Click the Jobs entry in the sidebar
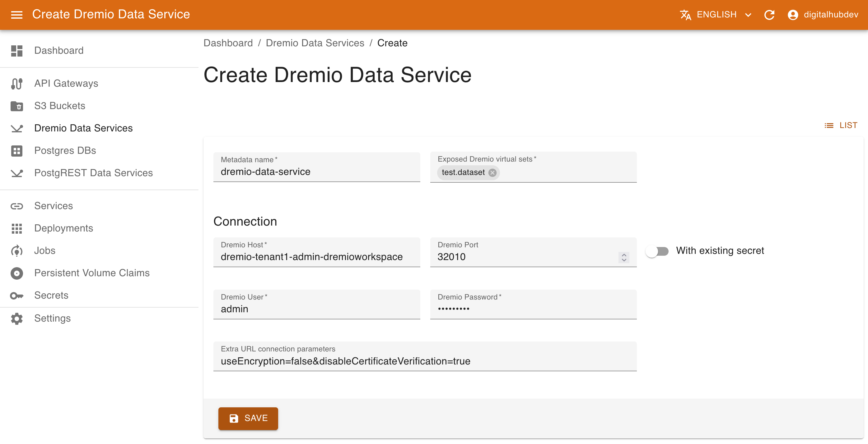This screenshot has width=868, height=444. point(44,250)
